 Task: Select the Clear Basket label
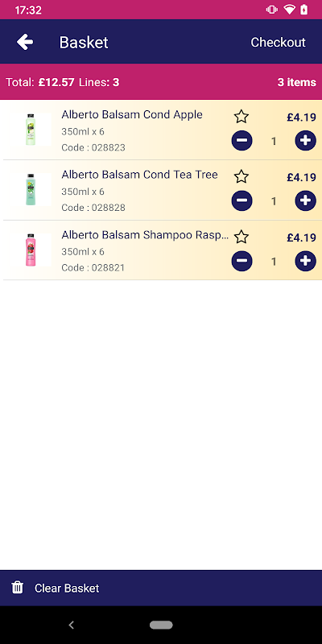[x=67, y=588]
